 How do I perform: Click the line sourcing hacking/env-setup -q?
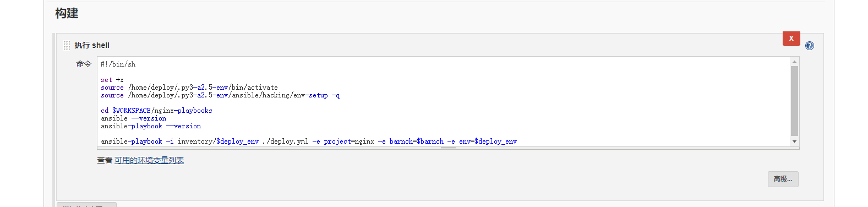pos(220,95)
